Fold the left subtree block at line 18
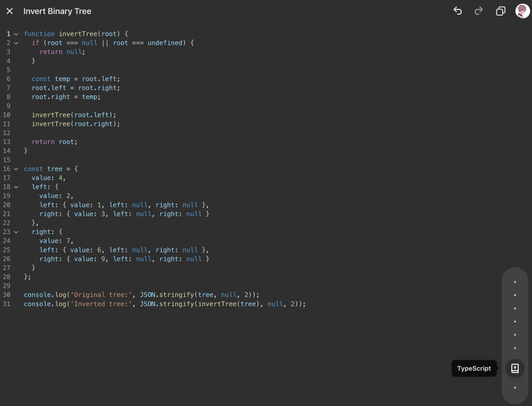Viewport: 532px width, 406px height. [x=16, y=187]
